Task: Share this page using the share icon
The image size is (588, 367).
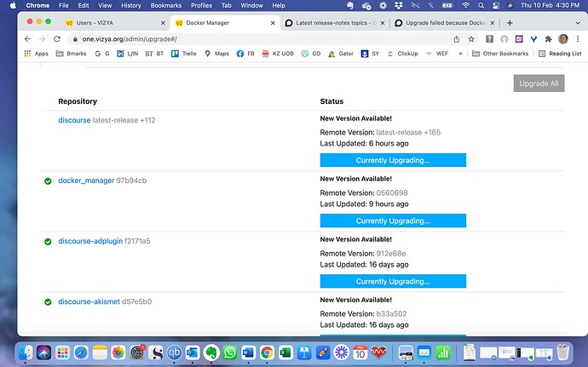Action: point(457,39)
